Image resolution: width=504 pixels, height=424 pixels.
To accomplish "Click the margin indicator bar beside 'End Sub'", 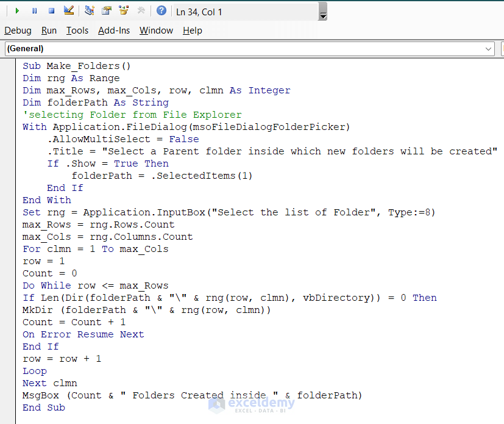I will 8,408.
